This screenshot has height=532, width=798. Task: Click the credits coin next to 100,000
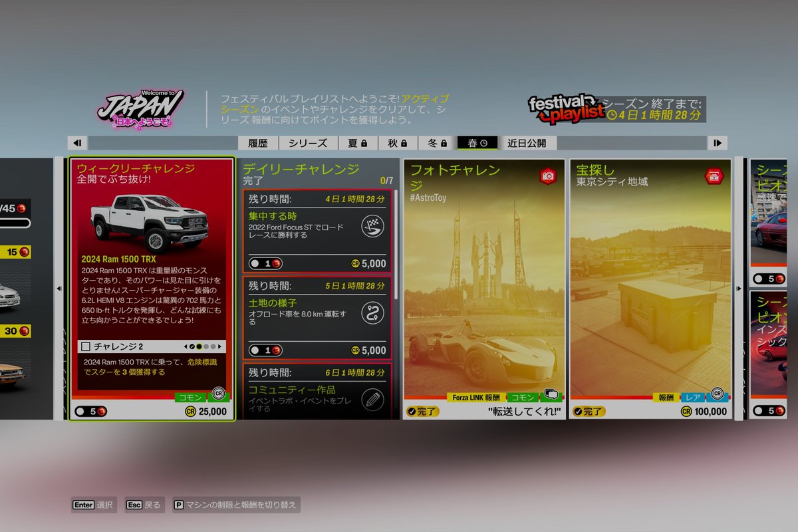686,412
